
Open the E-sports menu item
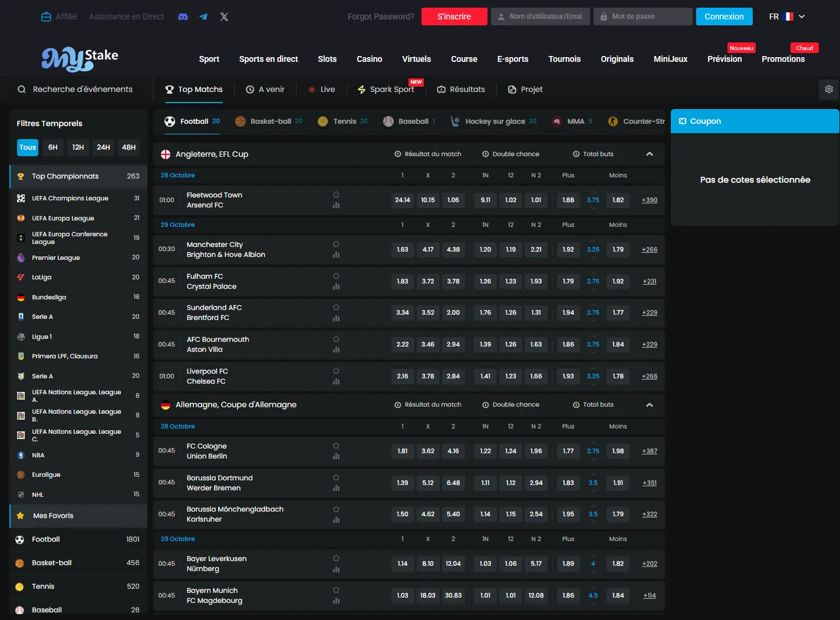click(x=513, y=59)
